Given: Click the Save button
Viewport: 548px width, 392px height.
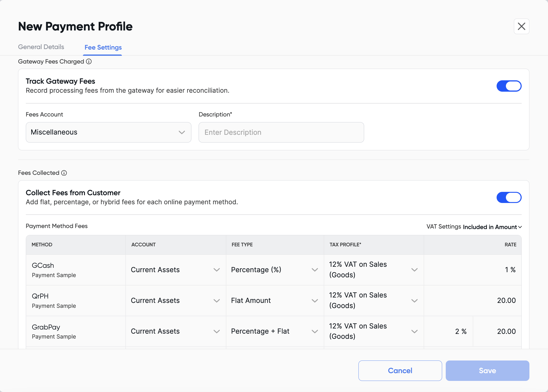Looking at the screenshot, I should pos(487,371).
